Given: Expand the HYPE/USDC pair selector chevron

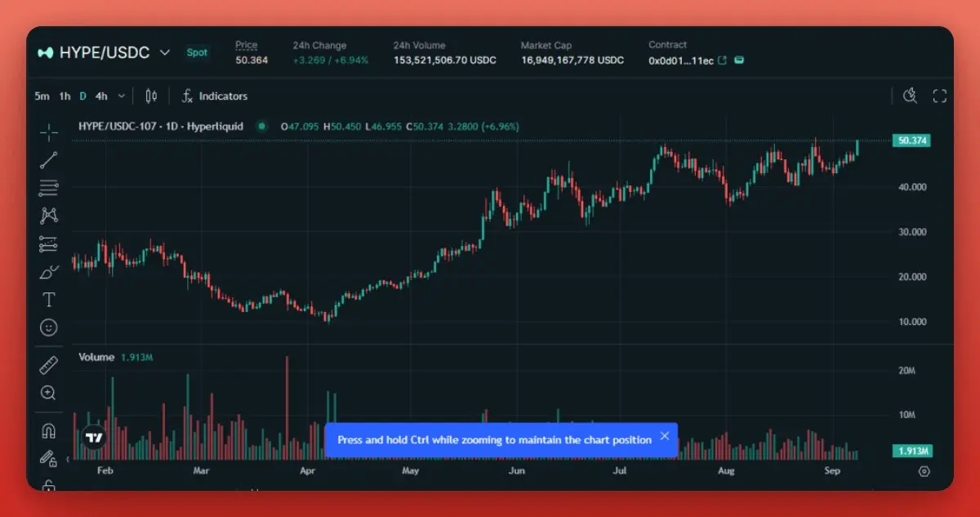Looking at the screenshot, I should click(164, 52).
